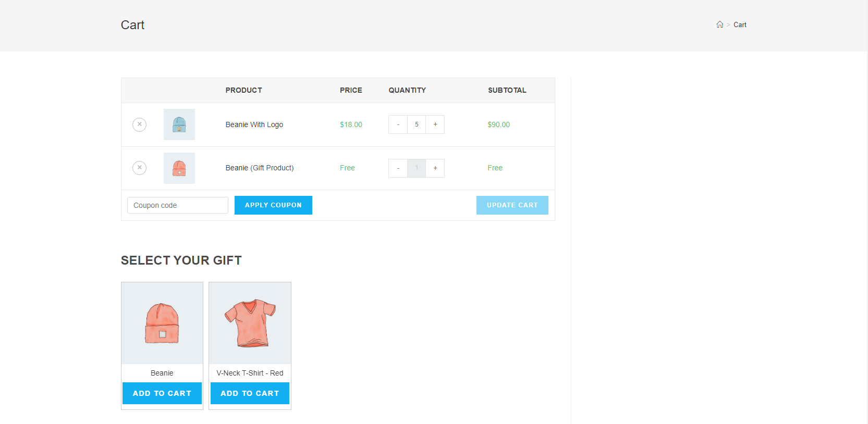Click the Coupon code input field
Viewport: 868px width, 424px height.
pyautogui.click(x=177, y=205)
